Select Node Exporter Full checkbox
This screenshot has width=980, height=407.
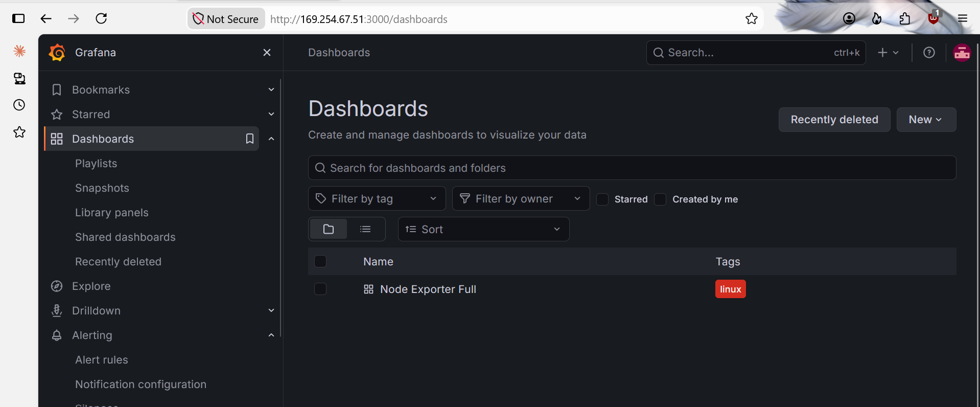coord(320,289)
